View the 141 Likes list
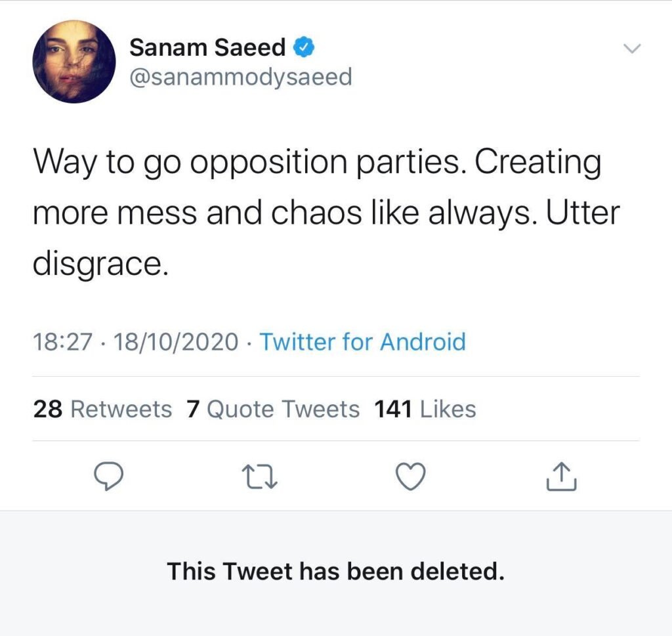The image size is (672, 636). [425, 410]
